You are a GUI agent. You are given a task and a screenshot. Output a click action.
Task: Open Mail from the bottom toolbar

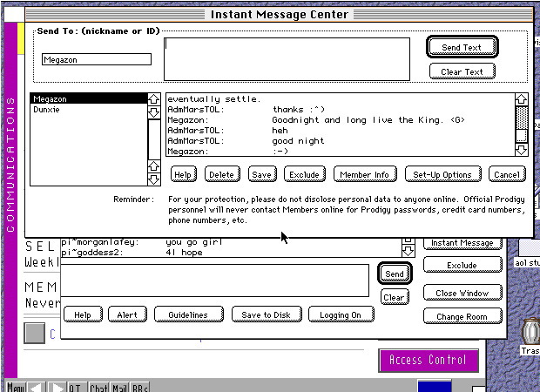[x=119, y=387]
